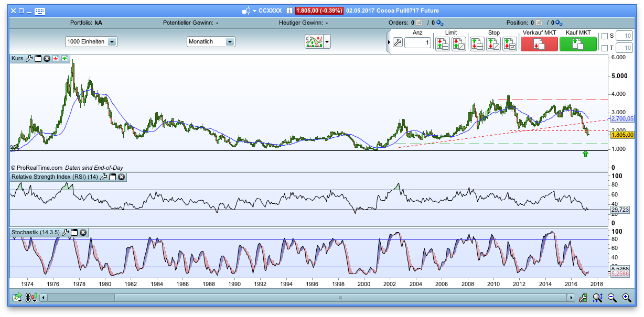The image size is (644, 317).
Task: Enable the S checkbox near Kauf MKT
Action: [x=605, y=36]
